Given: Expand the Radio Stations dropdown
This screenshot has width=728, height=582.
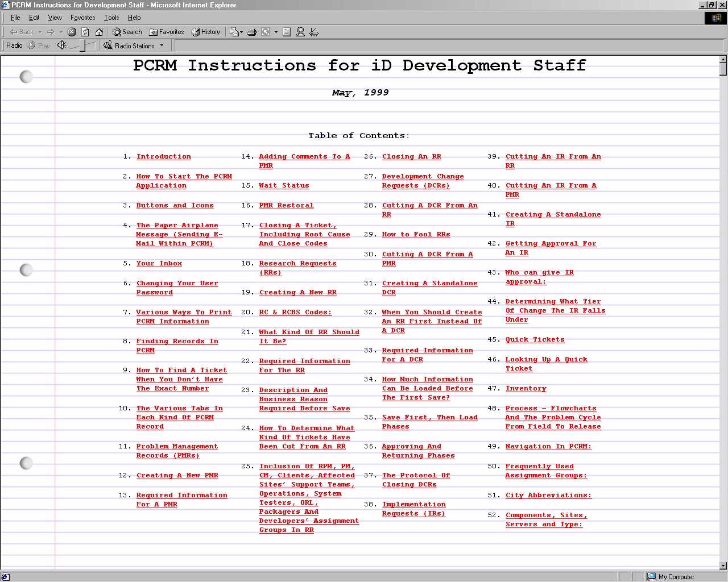Looking at the screenshot, I should 162,45.
